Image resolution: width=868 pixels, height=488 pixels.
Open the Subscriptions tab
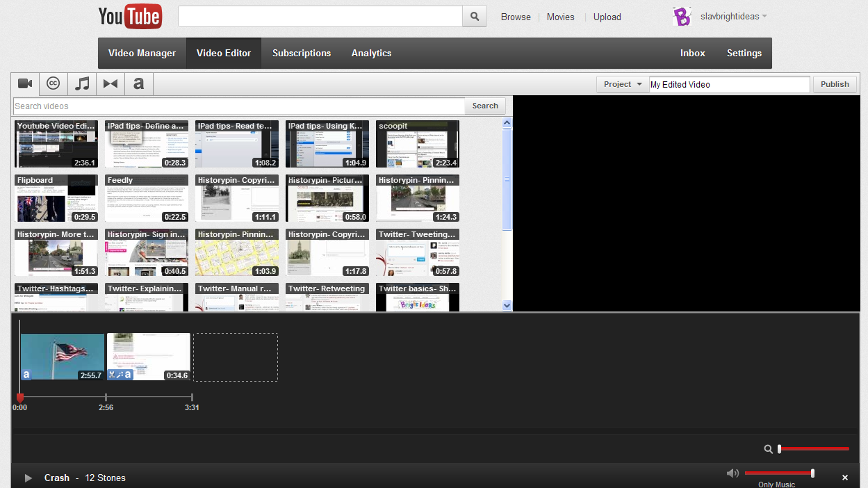pyautogui.click(x=302, y=53)
